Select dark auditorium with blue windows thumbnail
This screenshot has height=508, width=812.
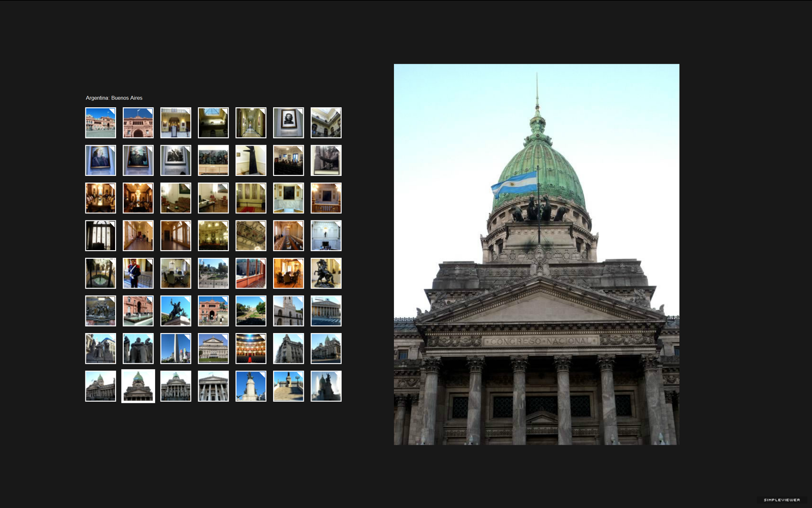point(289,160)
